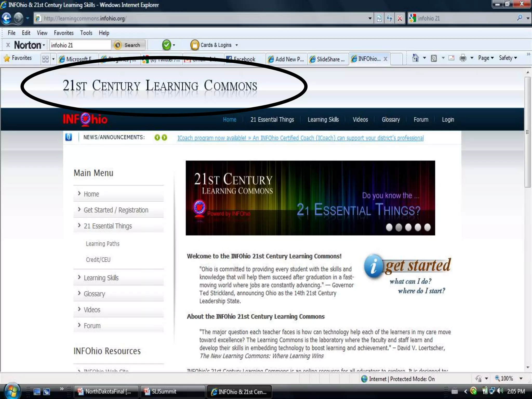Click the RSS feeds icon

(434, 58)
